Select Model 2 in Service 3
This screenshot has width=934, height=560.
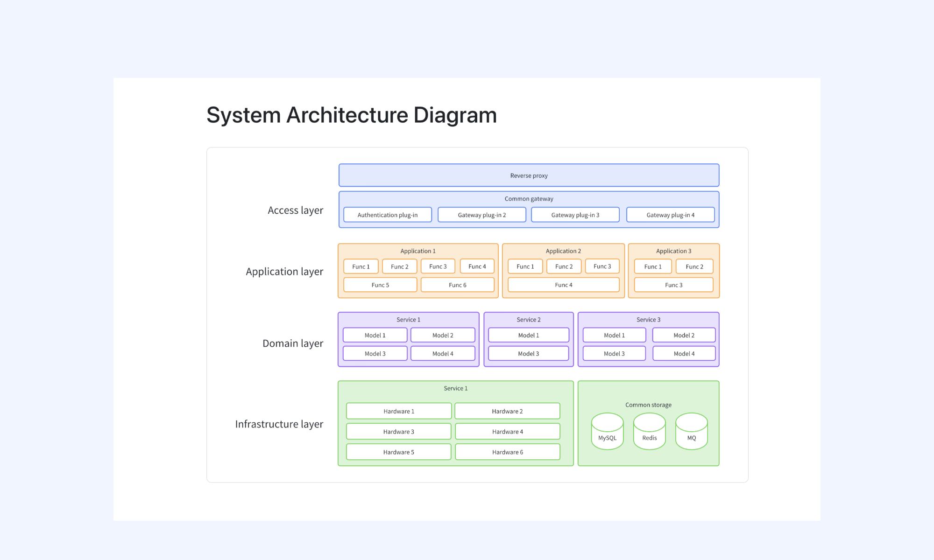point(684,335)
